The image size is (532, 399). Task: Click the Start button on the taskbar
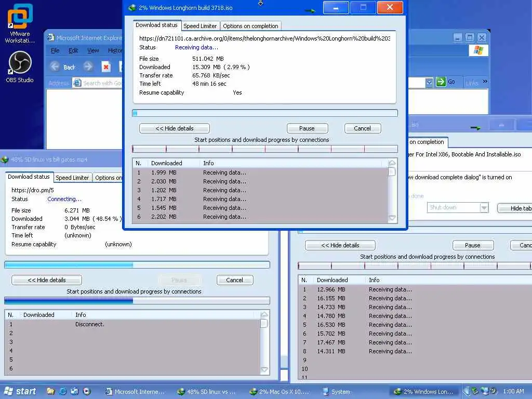[20, 391]
